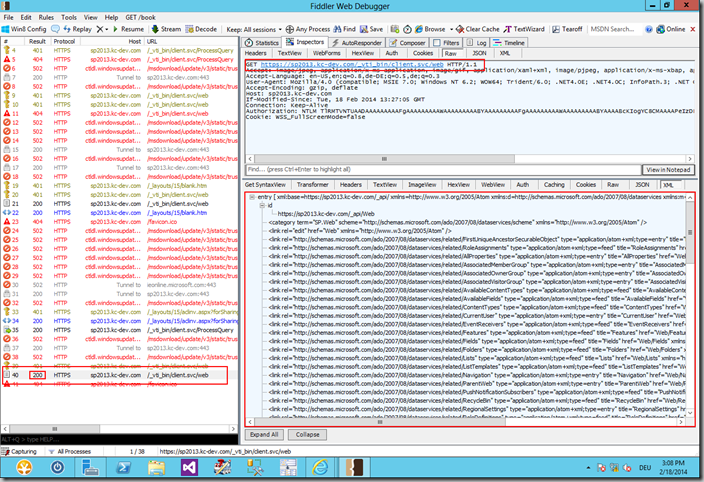Switch to the AutoResponder tab

click(x=357, y=43)
